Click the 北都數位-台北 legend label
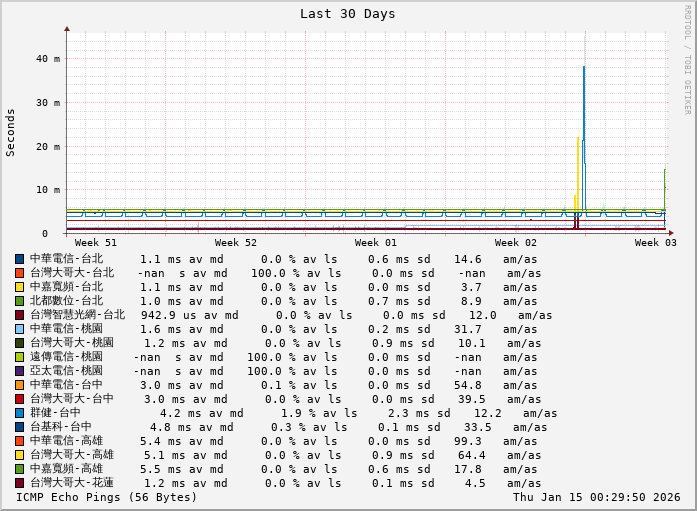 click(66, 301)
